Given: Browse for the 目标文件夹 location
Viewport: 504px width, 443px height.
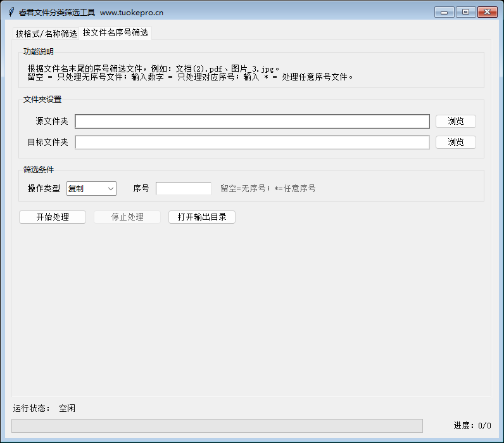Looking at the screenshot, I should (x=455, y=142).
